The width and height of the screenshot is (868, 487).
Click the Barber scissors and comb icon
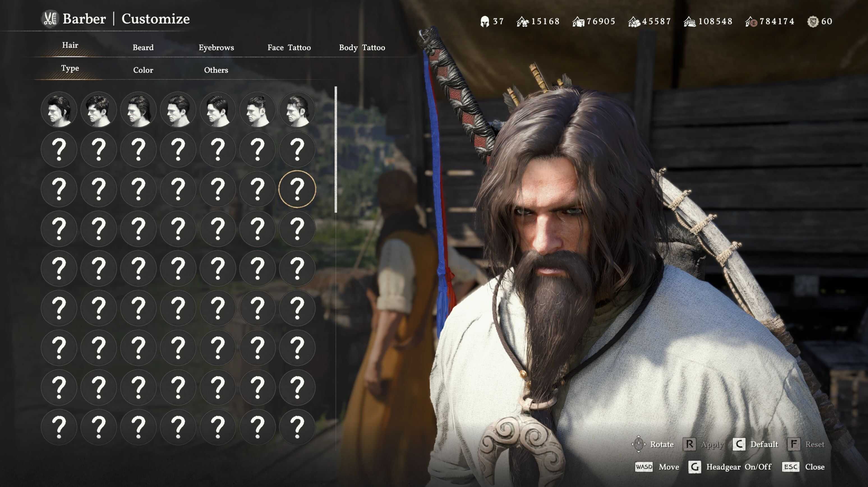point(50,19)
